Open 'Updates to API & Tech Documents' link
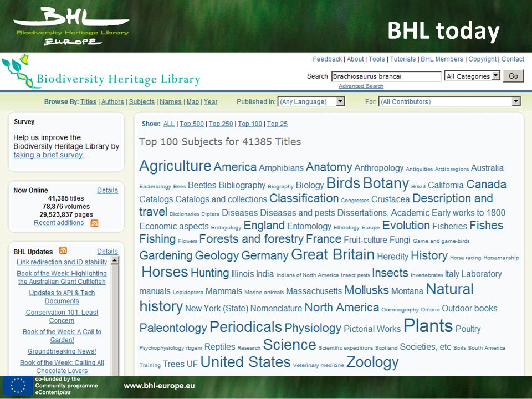The height and width of the screenshot is (399, 532). tap(62, 297)
